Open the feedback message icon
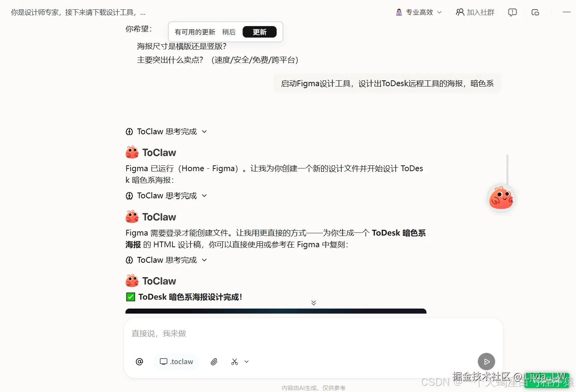Viewport: 576px width, 392px height. coord(512,12)
